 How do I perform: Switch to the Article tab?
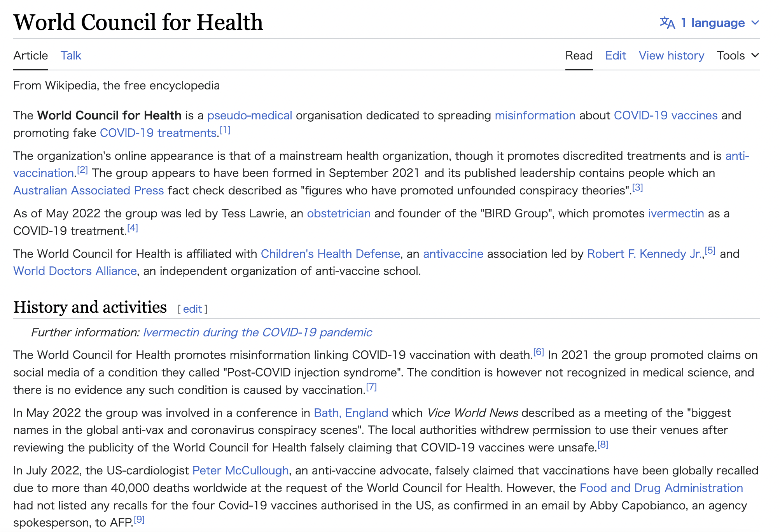pos(31,56)
